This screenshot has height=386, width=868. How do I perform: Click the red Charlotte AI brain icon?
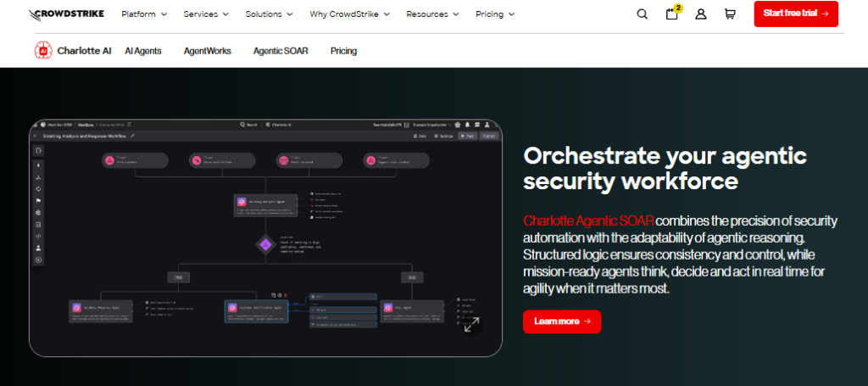click(x=43, y=50)
